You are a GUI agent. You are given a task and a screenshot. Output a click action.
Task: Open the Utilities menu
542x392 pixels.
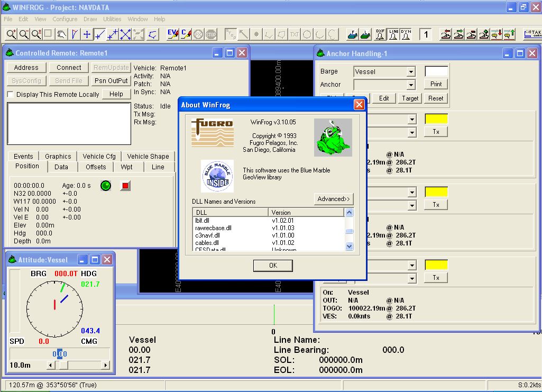112,19
